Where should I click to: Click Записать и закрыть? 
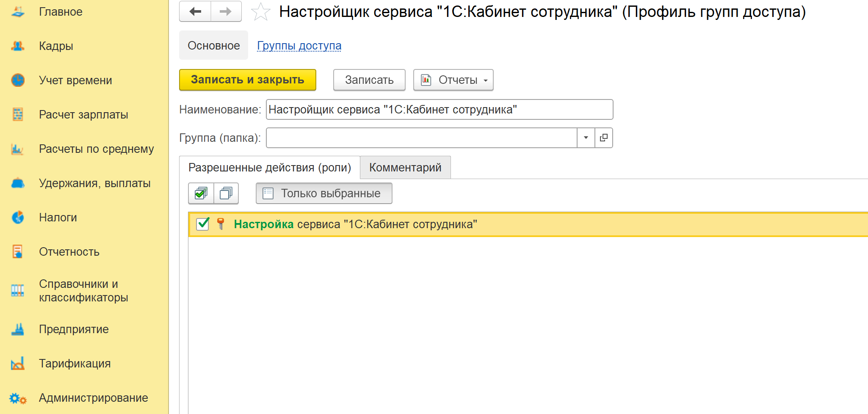click(x=248, y=80)
